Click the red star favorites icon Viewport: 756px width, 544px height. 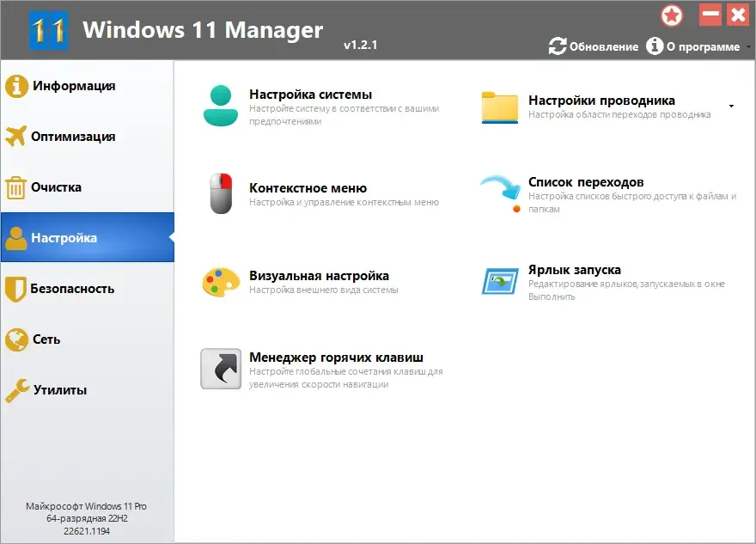coord(672,16)
